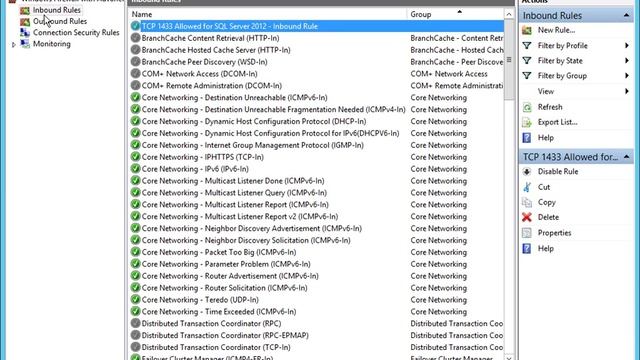Screen dimensions: 640x360
Task: Select Multicast Listener Report v2 rule
Action: 240,216
